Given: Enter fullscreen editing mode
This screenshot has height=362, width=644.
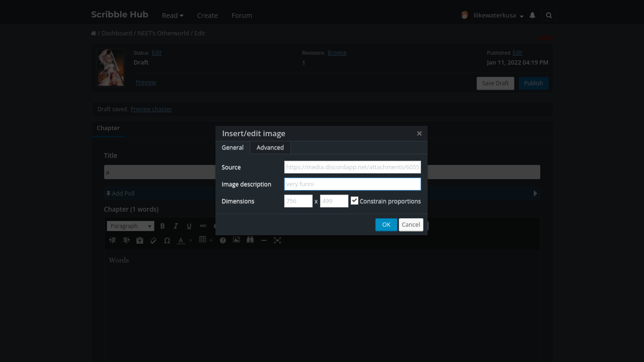Looking at the screenshot, I should [x=277, y=240].
